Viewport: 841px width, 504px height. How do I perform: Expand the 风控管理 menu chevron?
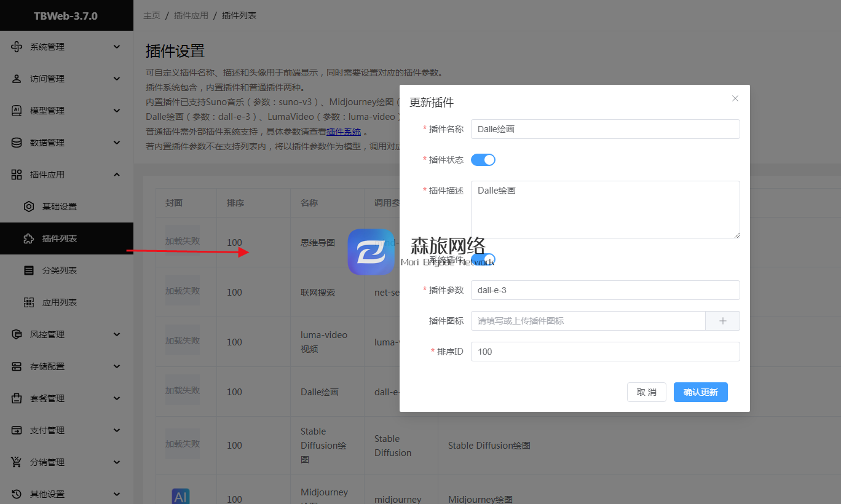[x=117, y=334]
